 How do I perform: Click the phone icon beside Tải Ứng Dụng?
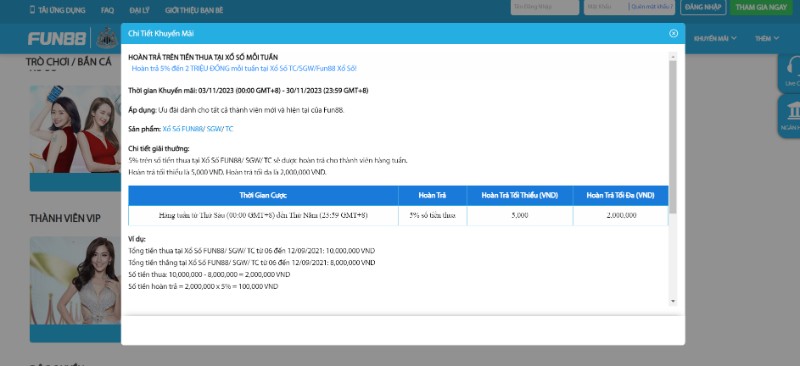tap(32, 10)
